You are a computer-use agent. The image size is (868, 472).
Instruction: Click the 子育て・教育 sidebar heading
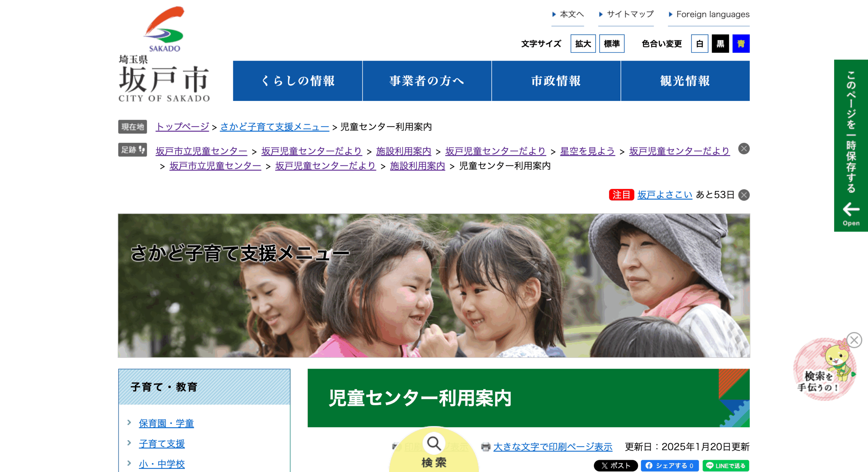[204, 387]
